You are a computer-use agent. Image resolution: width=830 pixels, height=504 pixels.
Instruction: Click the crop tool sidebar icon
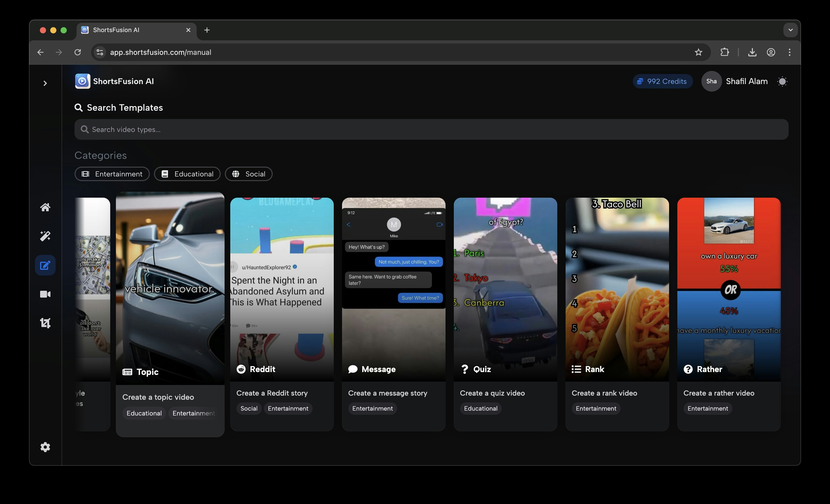click(45, 323)
